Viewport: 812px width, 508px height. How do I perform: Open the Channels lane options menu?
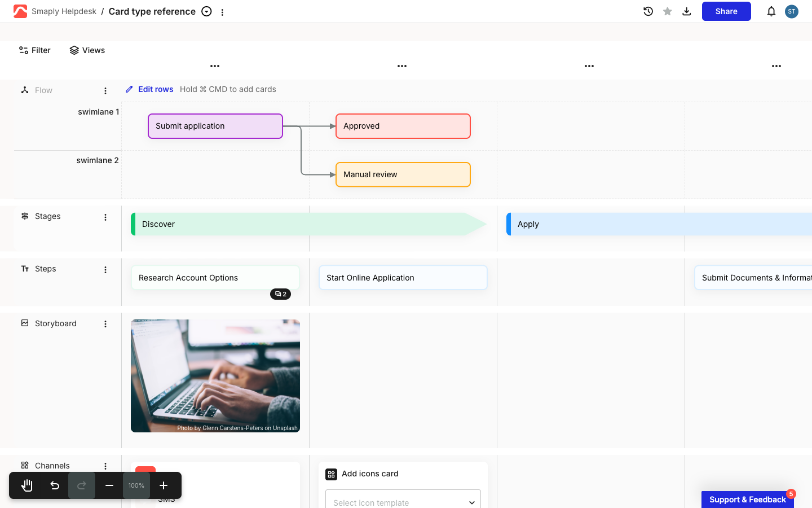coord(105,466)
